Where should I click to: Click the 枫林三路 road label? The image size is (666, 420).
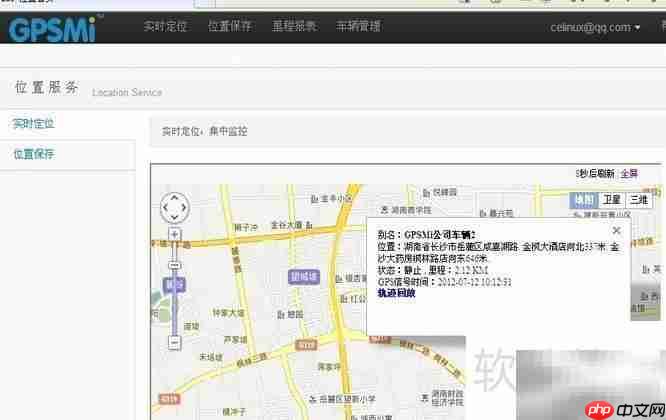pos(252,361)
